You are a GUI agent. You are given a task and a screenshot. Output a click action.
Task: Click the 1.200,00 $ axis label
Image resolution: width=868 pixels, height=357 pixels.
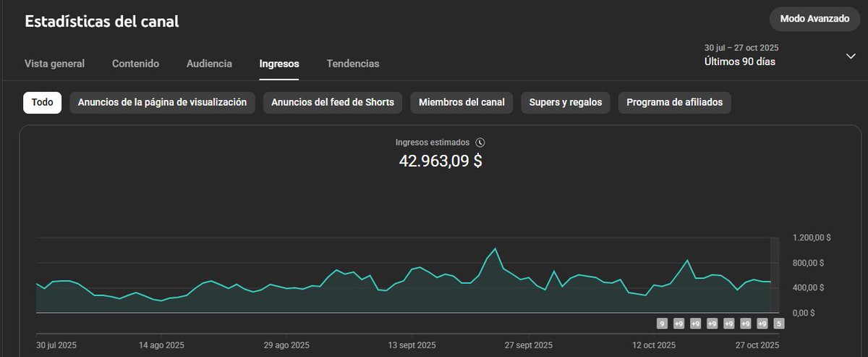click(x=812, y=238)
